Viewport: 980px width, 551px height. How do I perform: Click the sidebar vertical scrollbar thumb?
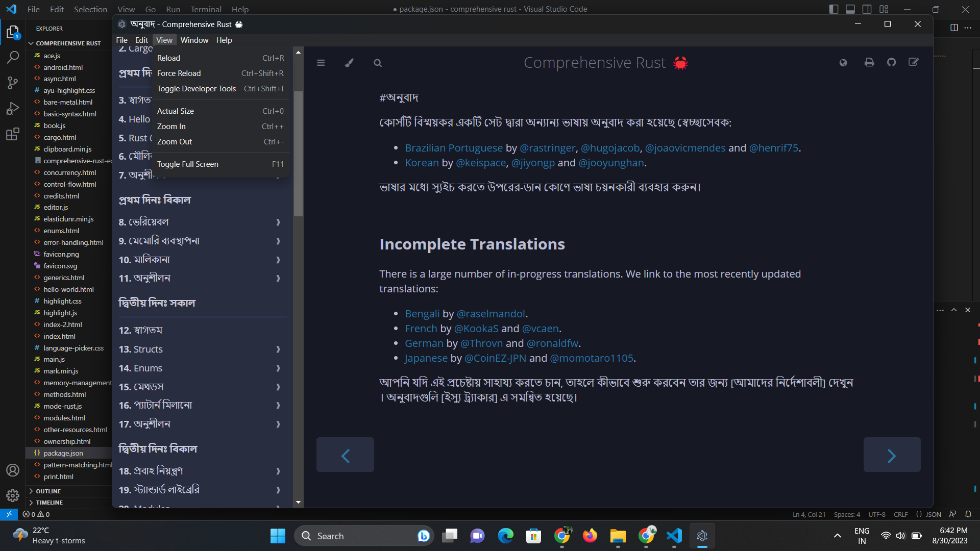click(x=299, y=153)
